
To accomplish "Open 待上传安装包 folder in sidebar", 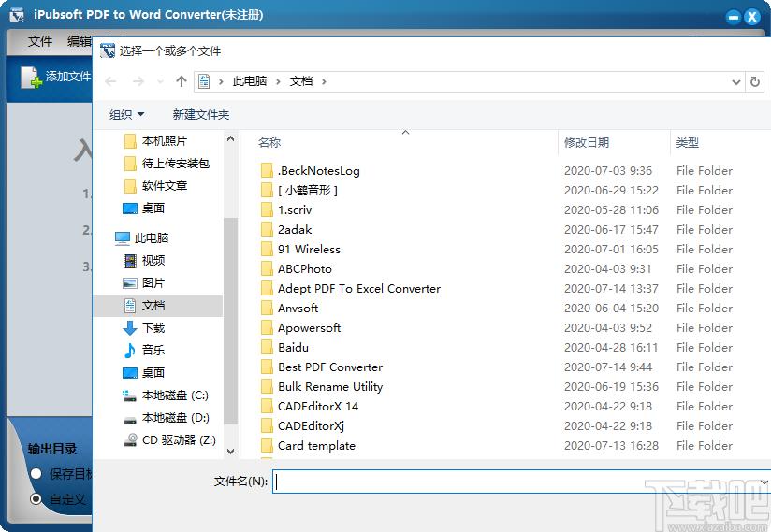I will 167,164.
